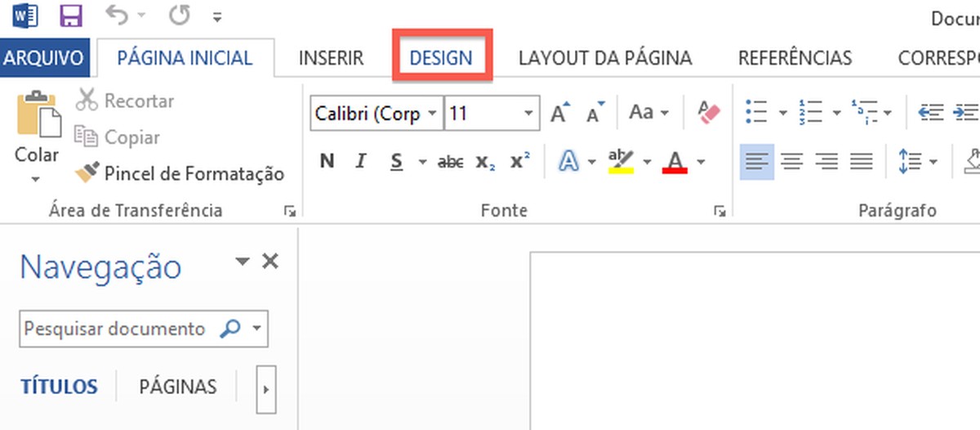Toggle bold N formatting

pyautogui.click(x=327, y=162)
